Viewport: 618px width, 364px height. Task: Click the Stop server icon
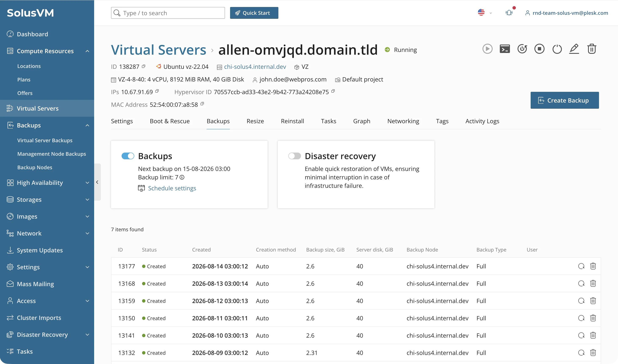tap(539, 49)
